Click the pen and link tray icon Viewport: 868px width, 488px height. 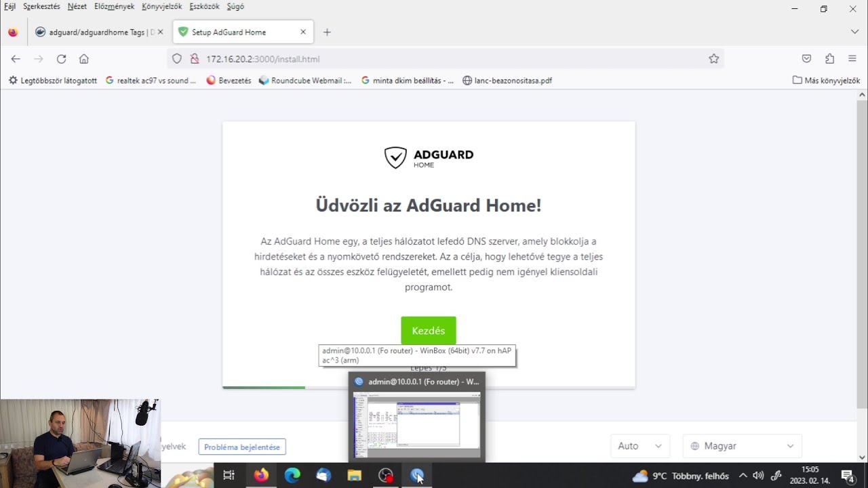(x=776, y=476)
